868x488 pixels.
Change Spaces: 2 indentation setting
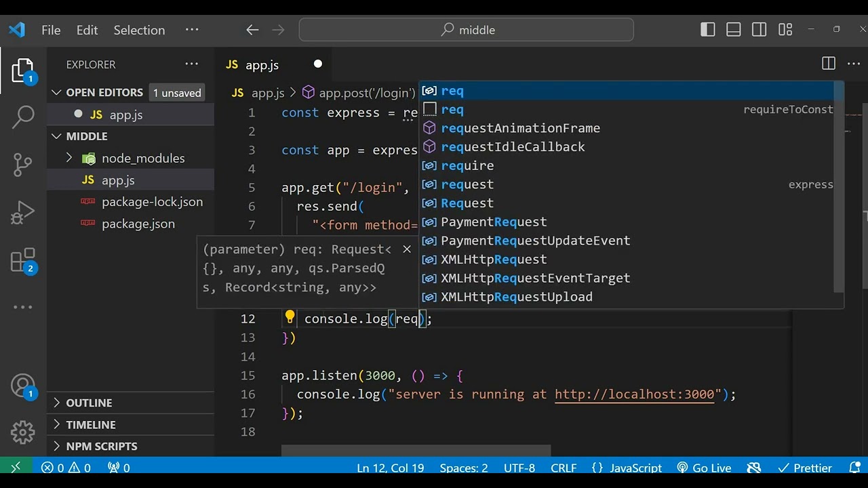(x=464, y=468)
